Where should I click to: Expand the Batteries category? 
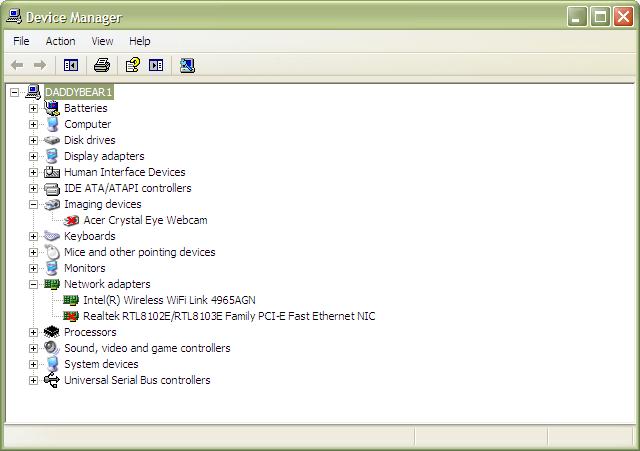[33, 108]
